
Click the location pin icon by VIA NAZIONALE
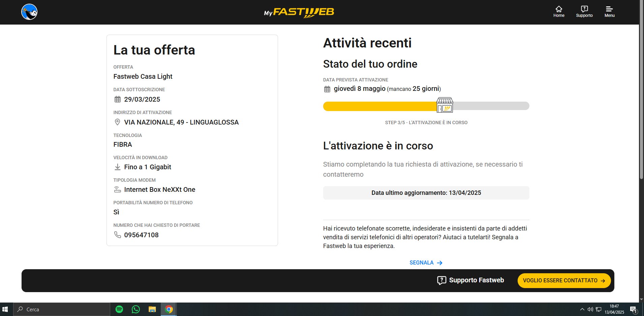pos(117,122)
